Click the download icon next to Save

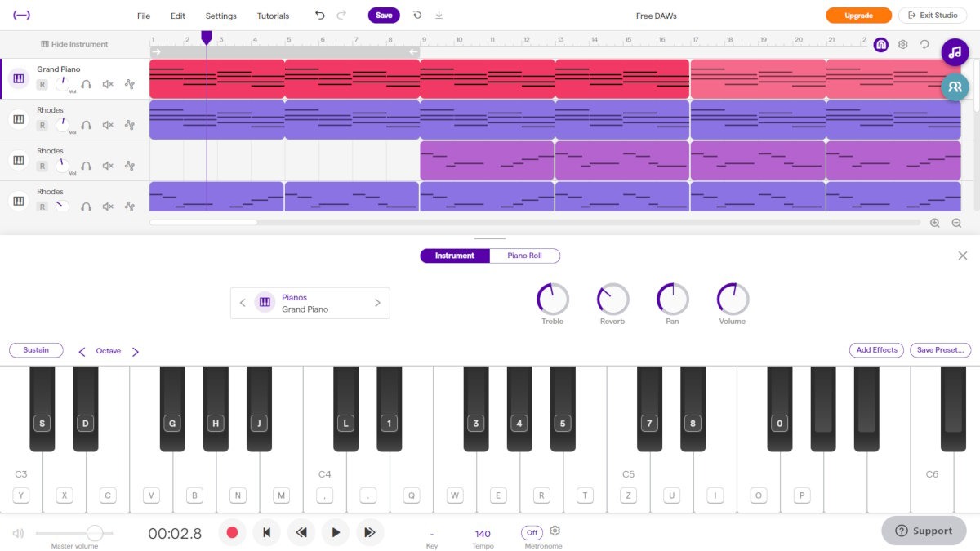439,15
